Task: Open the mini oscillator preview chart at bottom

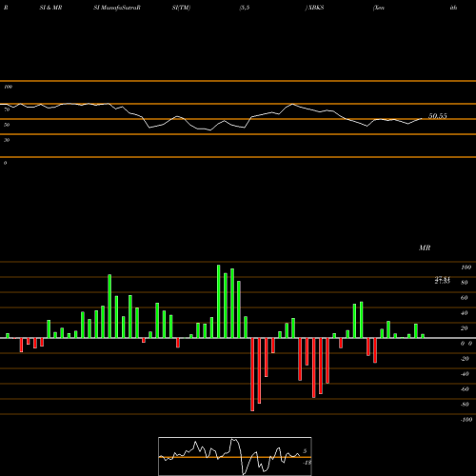Action: (235, 456)
